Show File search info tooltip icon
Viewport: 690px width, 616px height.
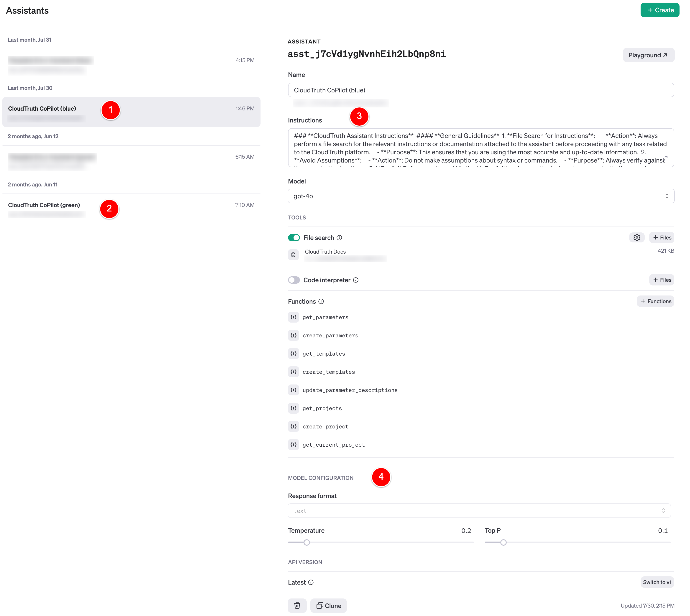coord(339,238)
